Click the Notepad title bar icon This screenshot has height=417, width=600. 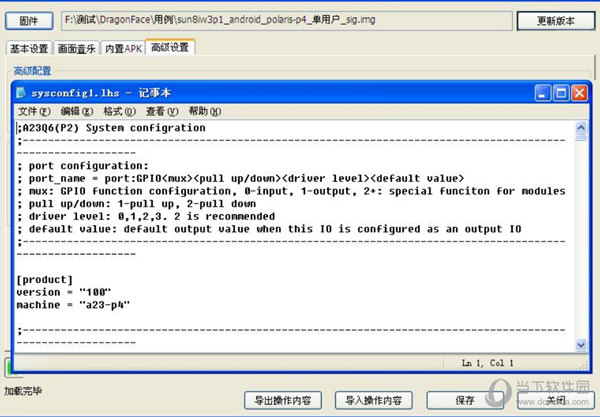tap(21, 93)
